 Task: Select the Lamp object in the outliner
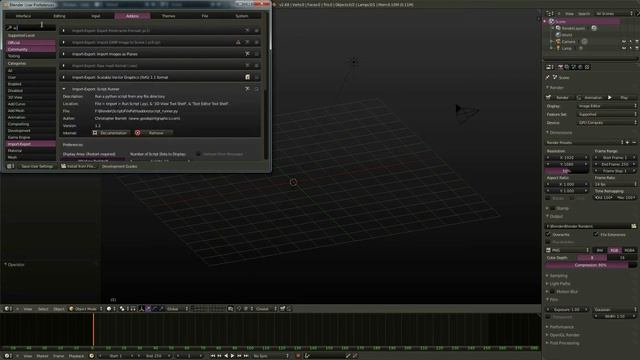pos(567,48)
